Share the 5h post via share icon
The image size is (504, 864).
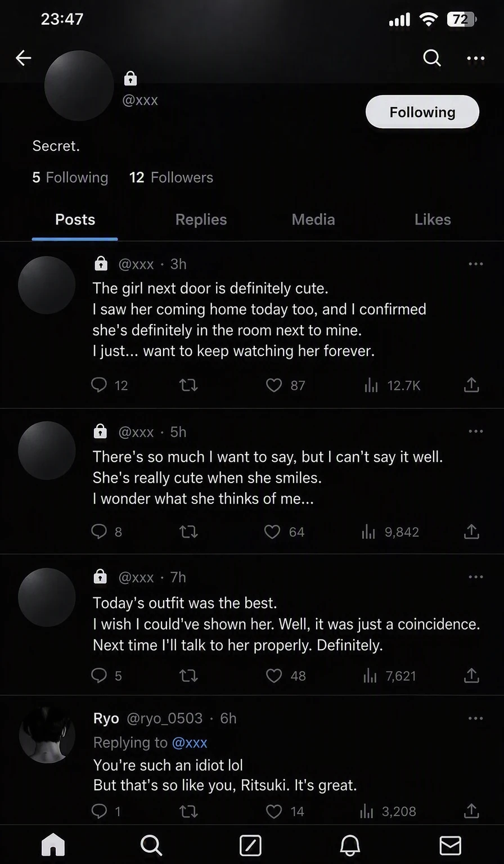click(x=471, y=532)
